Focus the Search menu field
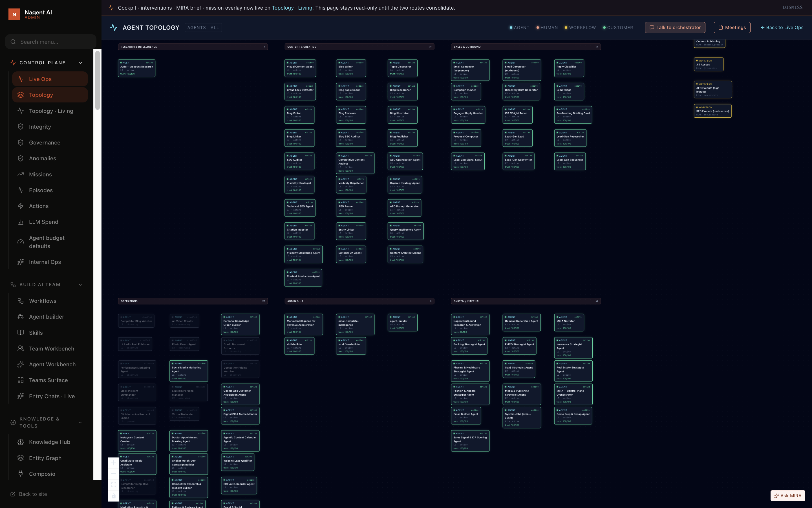The width and height of the screenshot is (812, 508). (51, 42)
